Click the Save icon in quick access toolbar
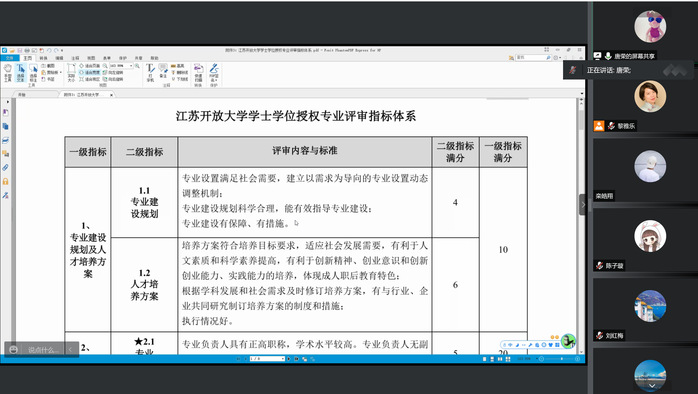The height and width of the screenshot is (394, 698). 20,50
